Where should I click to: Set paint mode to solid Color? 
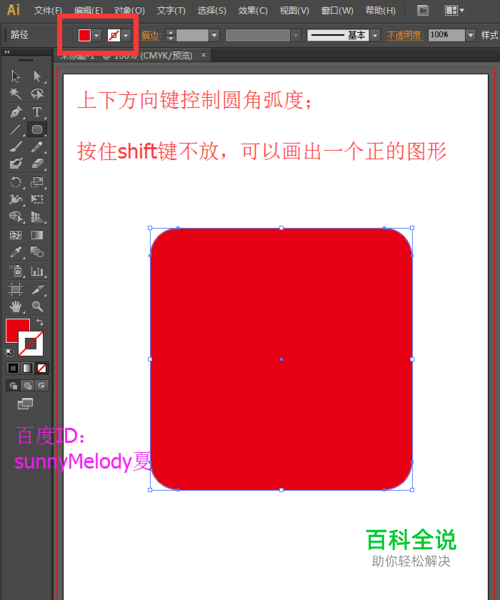tap(13, 368)
